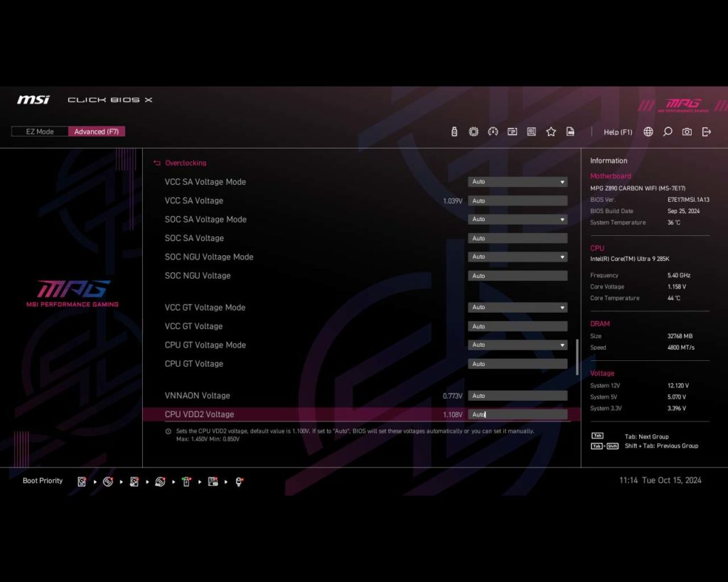Select the USB CD/DVD boot icon
The image size is (728, 582).
point(160,482)
